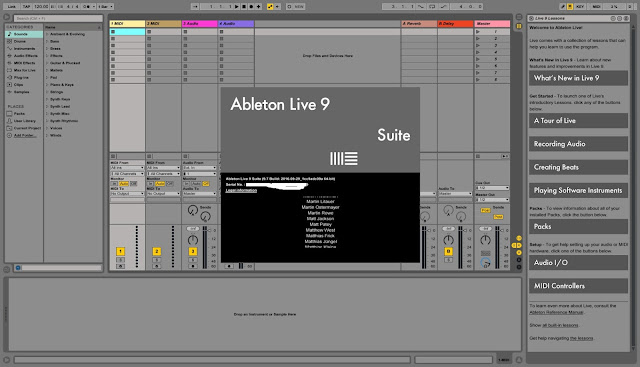Viewport: 640px width, 367px height.
Task: Toggle the MIDI map mode switch
Action: pyautogui.click(x=596, y=7)
